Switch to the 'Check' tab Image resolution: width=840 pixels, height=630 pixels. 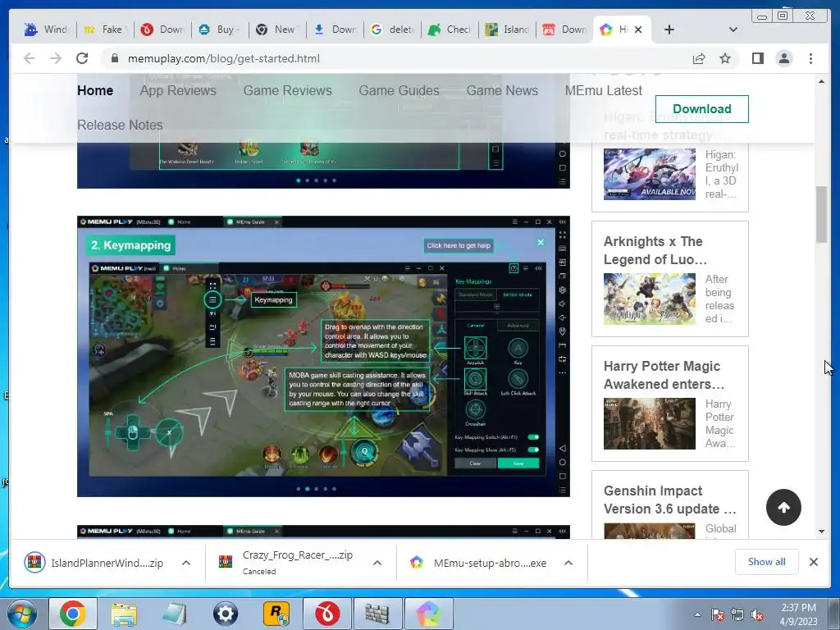point(450,30)
